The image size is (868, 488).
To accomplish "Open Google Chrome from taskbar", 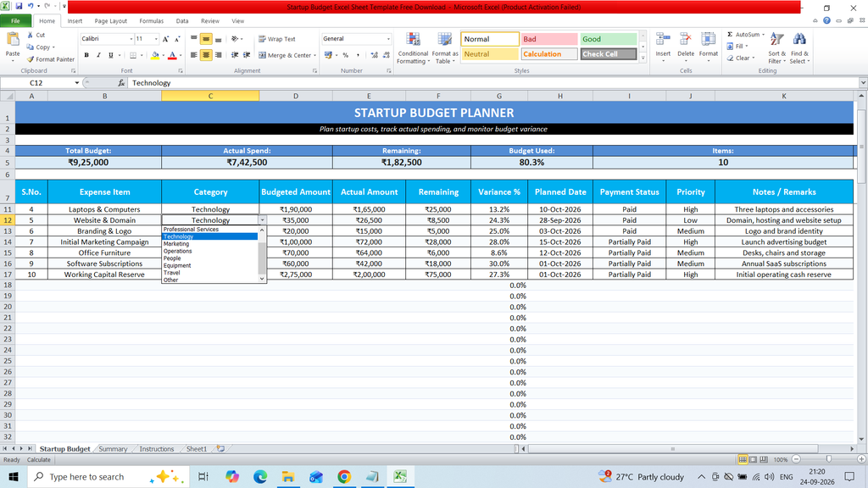I will [344, 476].
